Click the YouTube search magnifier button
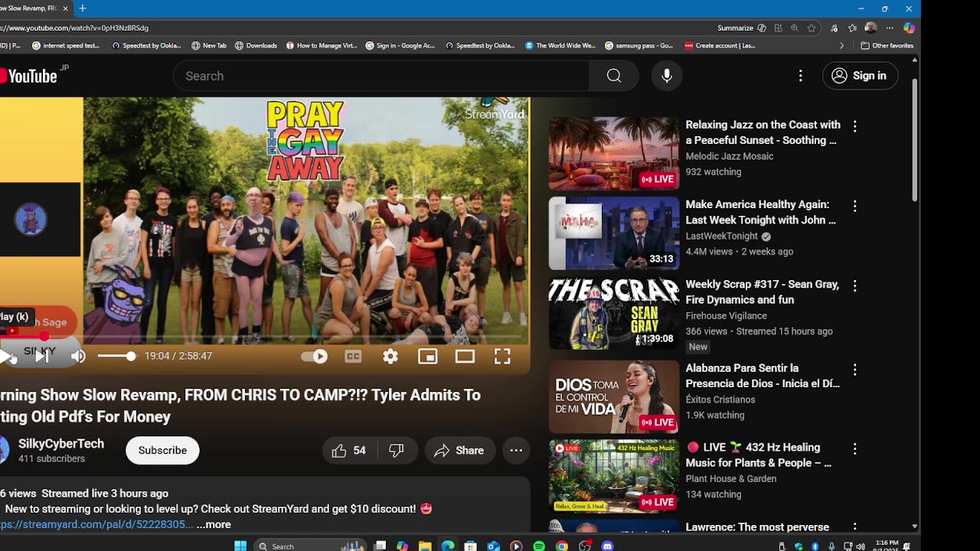The width and height of the screenshot is (980, 551). point(614,76)
